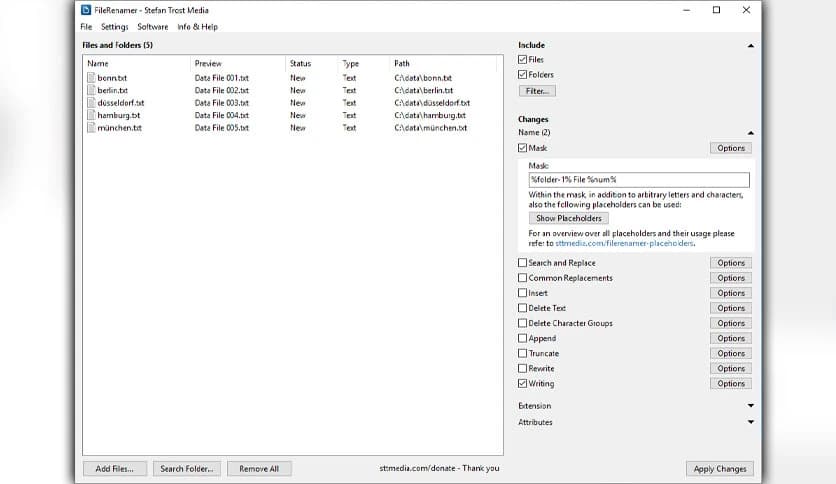Open the File menu

(86, 27)
